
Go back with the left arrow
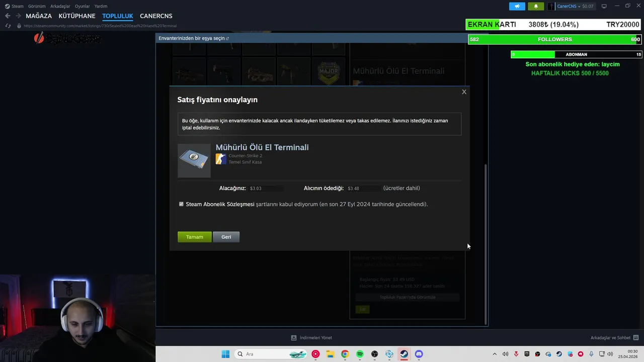coord(8,16)
